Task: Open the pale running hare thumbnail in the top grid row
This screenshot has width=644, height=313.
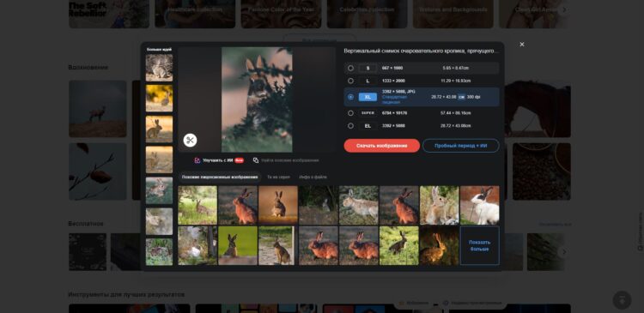Action: pos(359,205)
